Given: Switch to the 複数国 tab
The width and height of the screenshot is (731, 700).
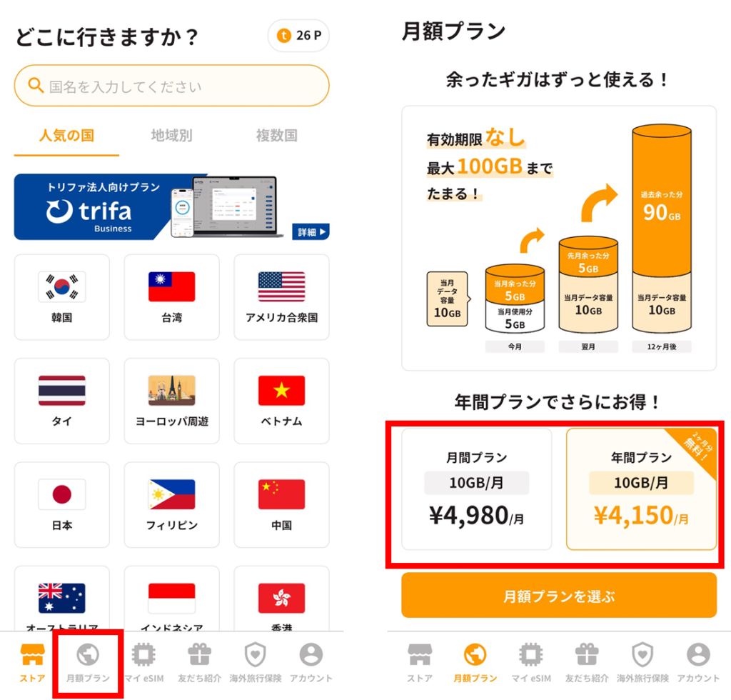Looking at the screenshot, I should point(276,136).
